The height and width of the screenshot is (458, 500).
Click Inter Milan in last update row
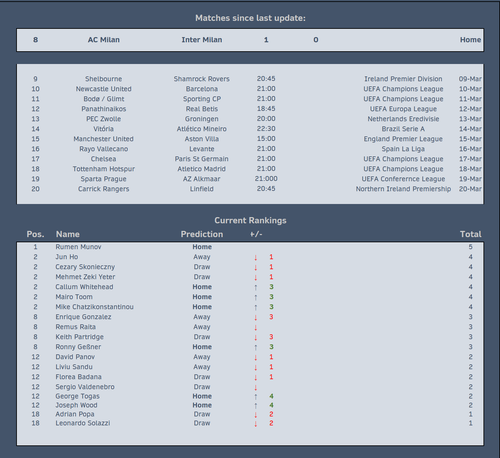pos(202,40)
